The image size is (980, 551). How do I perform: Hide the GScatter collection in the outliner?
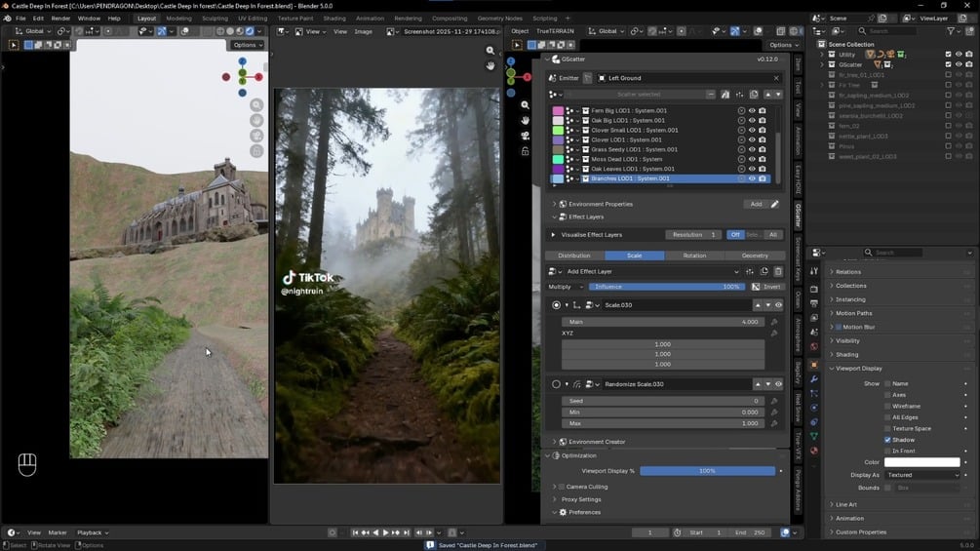[x=959, y=64]
